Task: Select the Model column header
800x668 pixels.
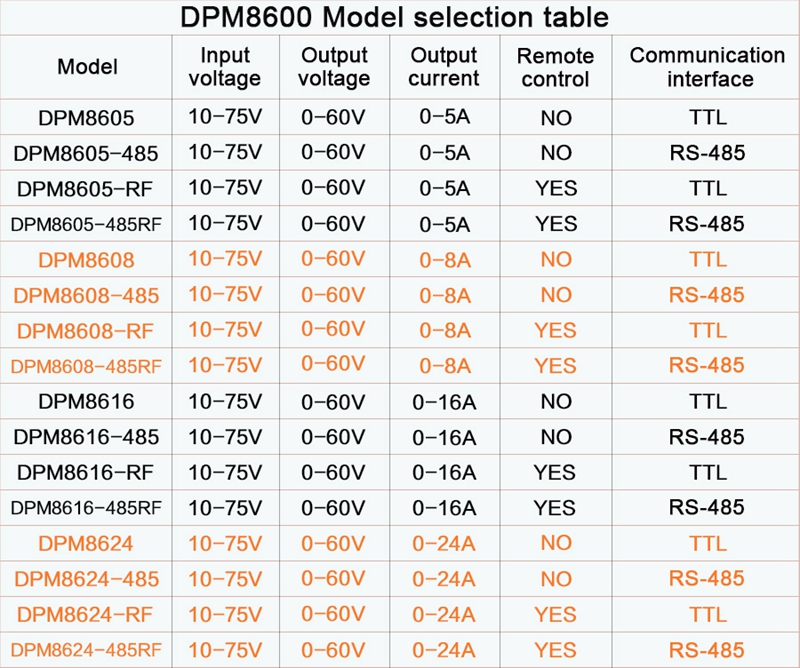Action: tap(87, 67)
